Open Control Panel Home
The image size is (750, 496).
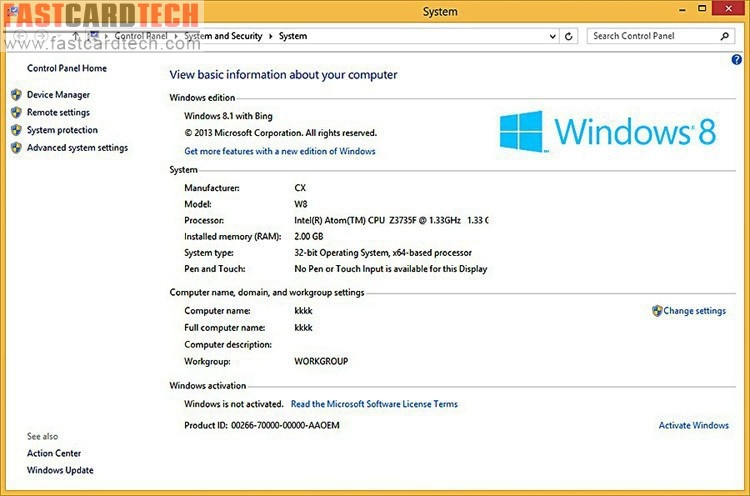(x=66, y=68)
